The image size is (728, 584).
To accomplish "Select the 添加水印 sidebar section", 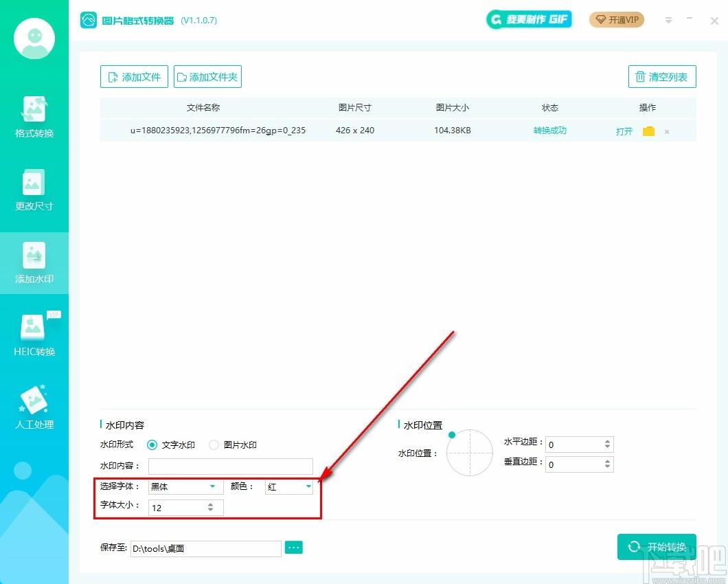I will [34, 262].
